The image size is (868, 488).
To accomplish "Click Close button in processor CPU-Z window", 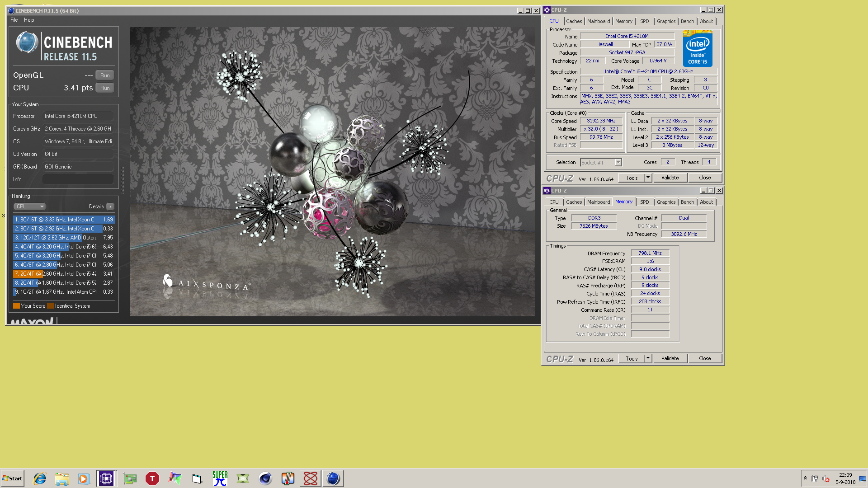I will (705, 178).
